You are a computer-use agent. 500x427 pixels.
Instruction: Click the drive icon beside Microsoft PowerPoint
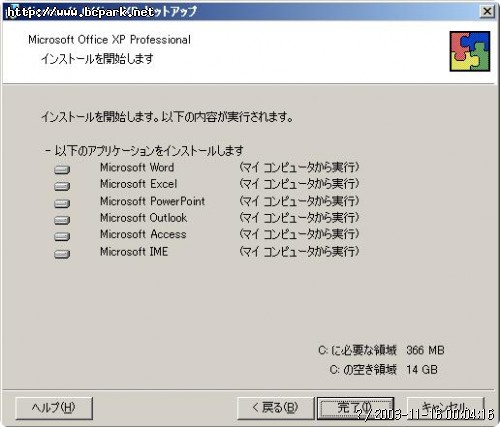click(62, 203)
